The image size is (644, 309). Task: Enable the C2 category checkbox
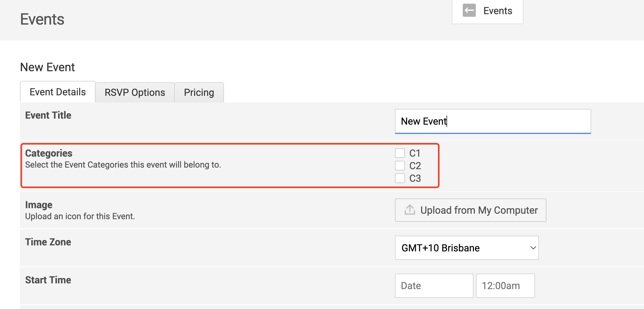[400, 166]
